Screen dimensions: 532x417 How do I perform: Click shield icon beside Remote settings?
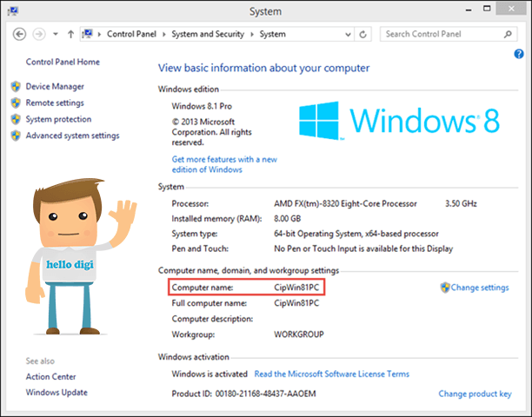click(16, 103)
